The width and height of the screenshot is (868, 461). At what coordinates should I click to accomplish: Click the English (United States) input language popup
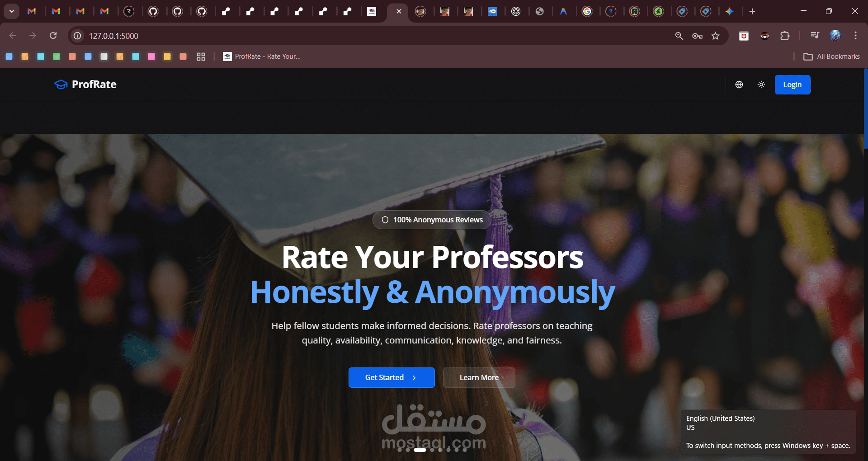click(x=768, y=432)
